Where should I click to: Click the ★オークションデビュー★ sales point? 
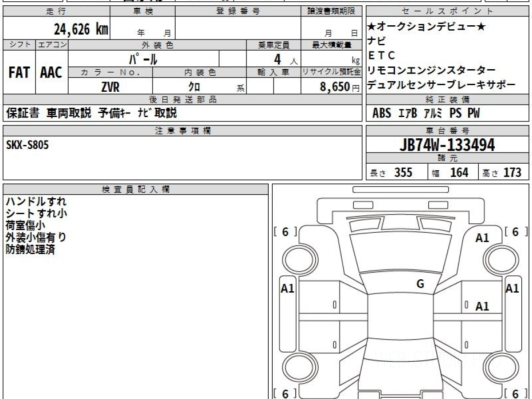coord(427,27)
